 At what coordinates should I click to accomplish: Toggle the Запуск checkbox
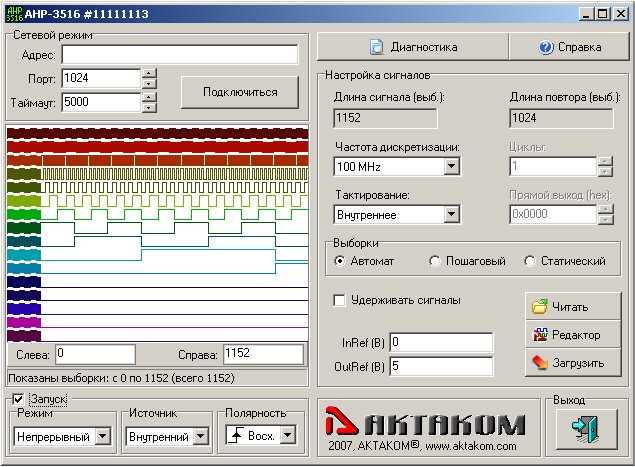[18, 400]
